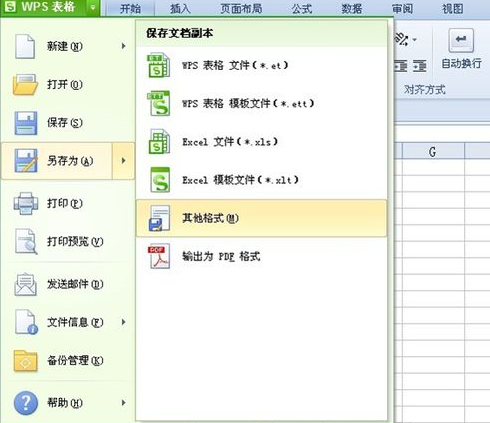
Task: Select Excel 模板文件(*.xlt) save option
Action: (x=262, y=180)
